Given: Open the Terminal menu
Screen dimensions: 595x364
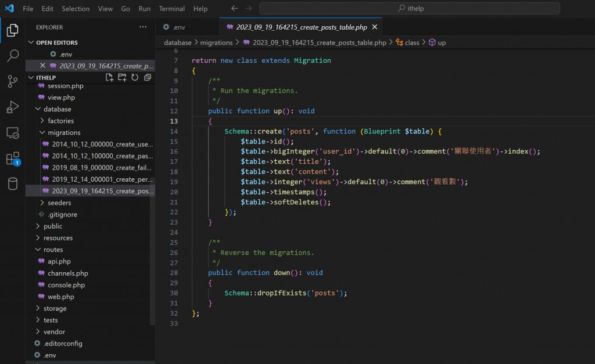Looking at the screenshot, I should pyautogui.click(x=172, y=8).
